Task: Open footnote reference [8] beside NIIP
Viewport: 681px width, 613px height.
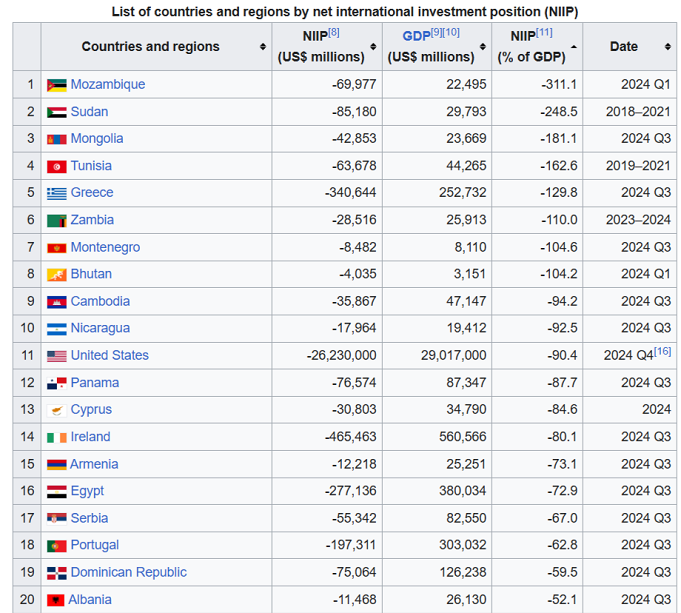Action: 334,33
